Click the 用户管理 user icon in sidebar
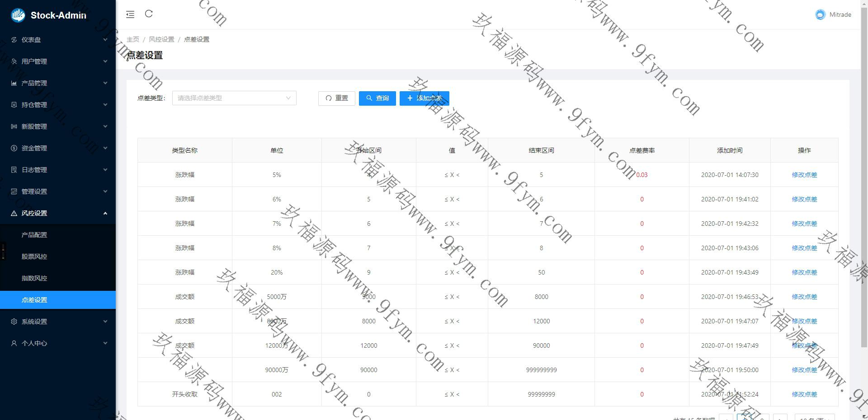The height and width of the screenshot is (420, 868). [14, 61]
